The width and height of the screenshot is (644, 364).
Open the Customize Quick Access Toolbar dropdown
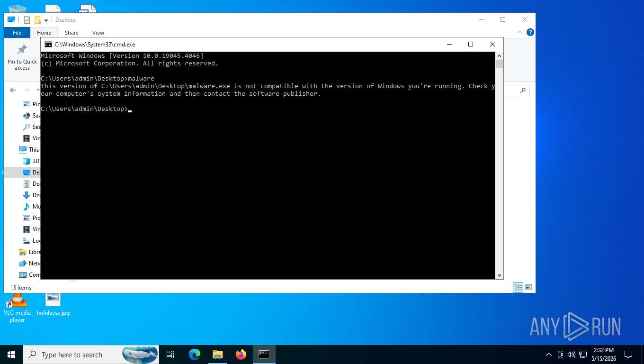tap(46, 20)
